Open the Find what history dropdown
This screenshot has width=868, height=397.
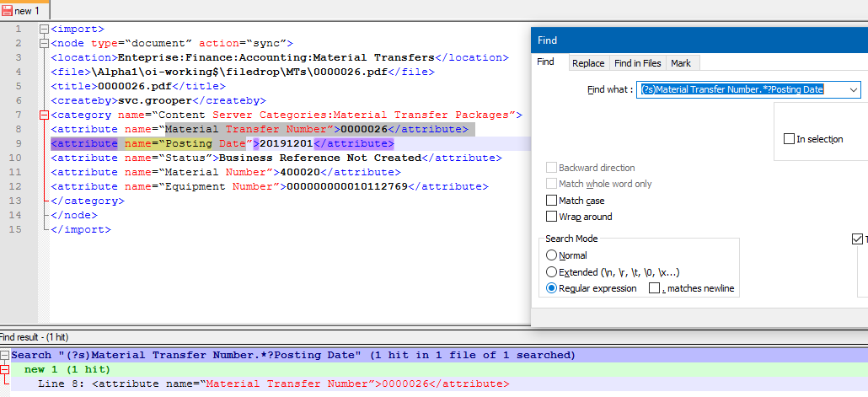coord(853,89)
